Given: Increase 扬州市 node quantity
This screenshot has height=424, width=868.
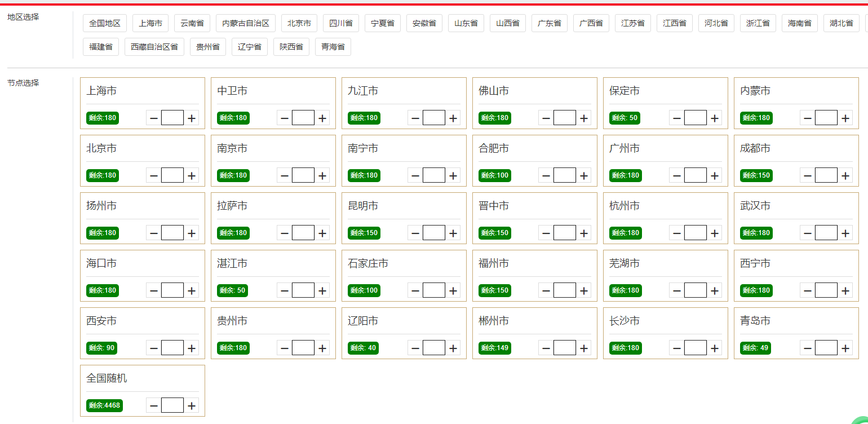Looking at the screenshot, I should pyautogui.click(x=192, y=233).
